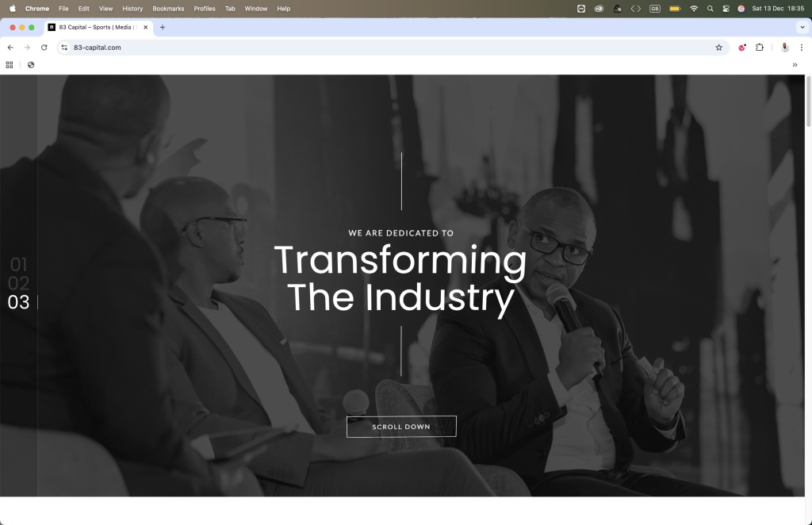Open macOS Control Center
This screenshot has width=812, height=525.
click(726, 9)
